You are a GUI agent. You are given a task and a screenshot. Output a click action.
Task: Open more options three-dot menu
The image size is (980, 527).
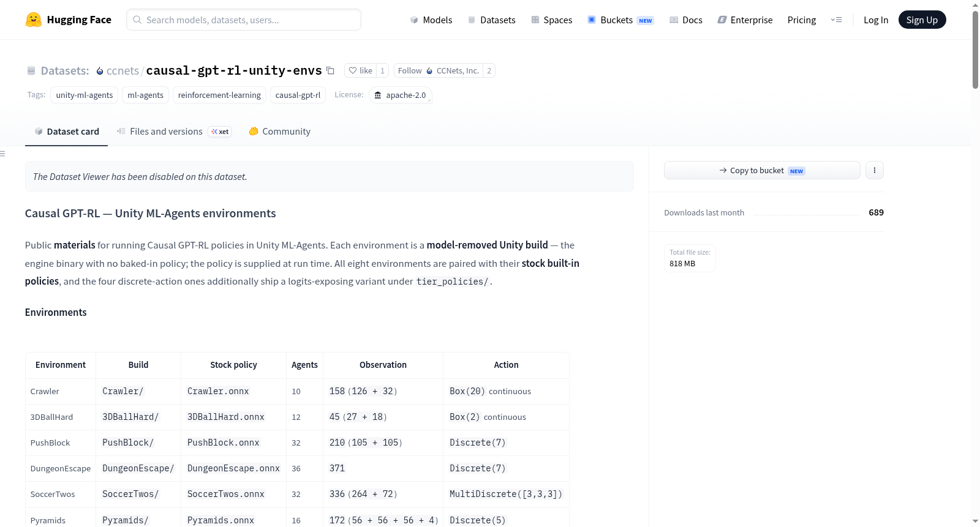[x=875, y=170]
